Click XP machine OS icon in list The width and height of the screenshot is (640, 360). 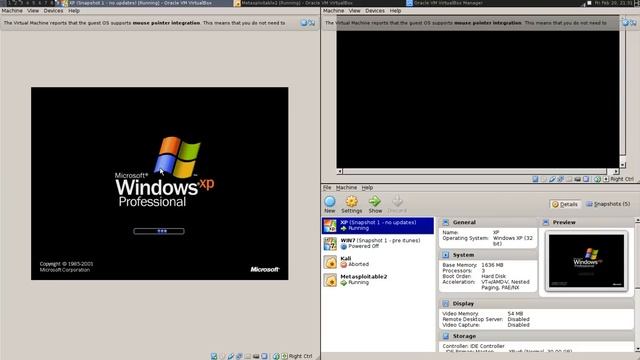[330, 225]
